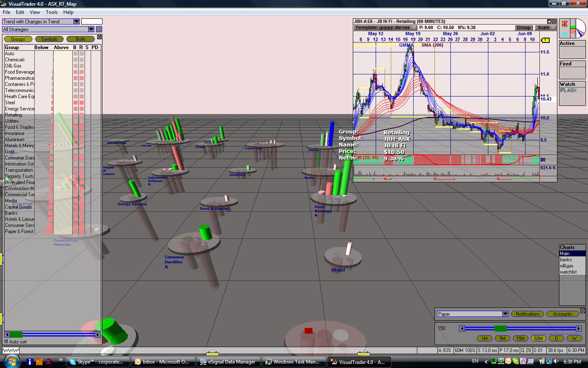Open the Help menu

(68, 12)
